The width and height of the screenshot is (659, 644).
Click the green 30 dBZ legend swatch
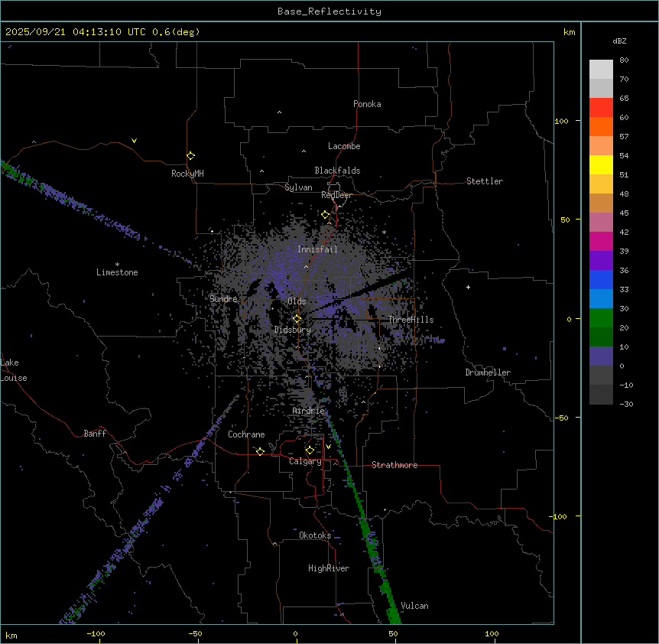coord(601,317)
